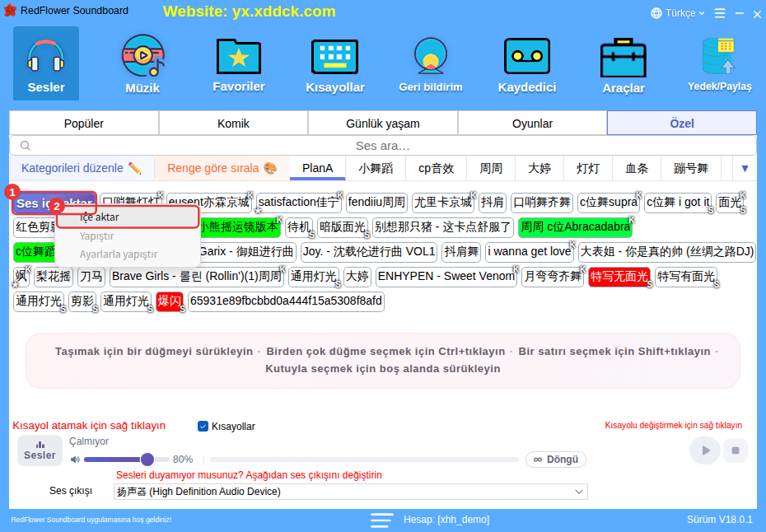
Task: Switch to the Özel tab
Action: (x=681, y=124)
